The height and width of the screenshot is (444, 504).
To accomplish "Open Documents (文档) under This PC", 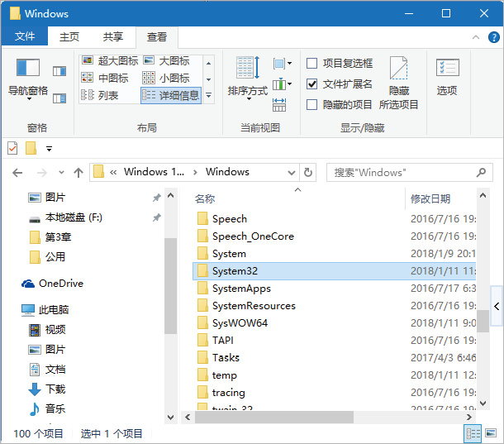I will [x=48, y=370].
